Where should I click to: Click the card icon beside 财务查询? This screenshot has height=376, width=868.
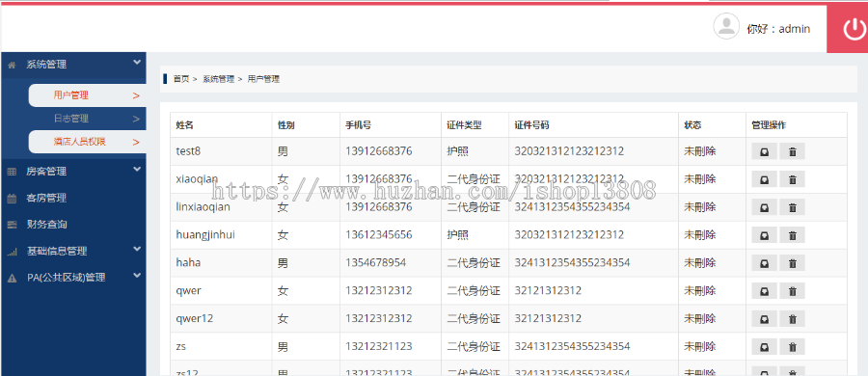coord(12,225)
